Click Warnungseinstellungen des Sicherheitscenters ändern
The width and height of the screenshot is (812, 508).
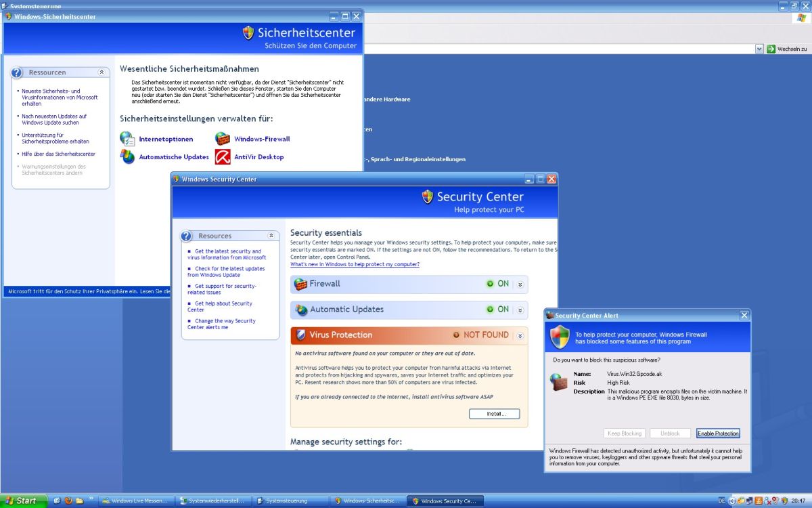tap(53, 169)
